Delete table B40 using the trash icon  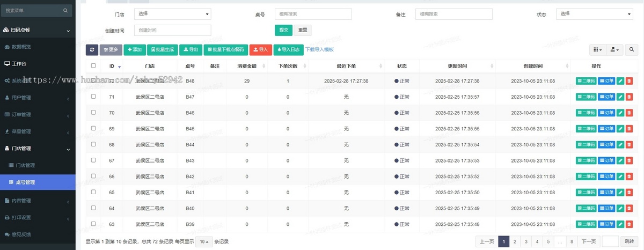tap(630, 208)
